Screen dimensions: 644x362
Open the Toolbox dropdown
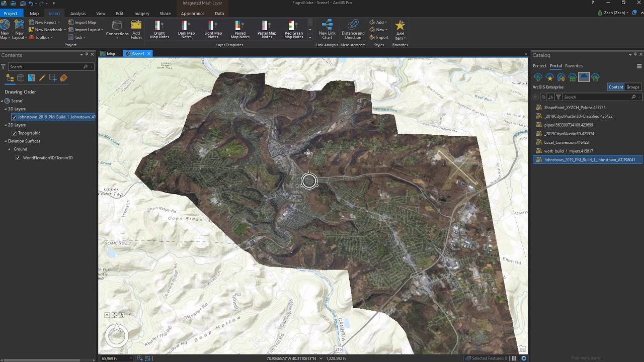click(x=51, y=37)
